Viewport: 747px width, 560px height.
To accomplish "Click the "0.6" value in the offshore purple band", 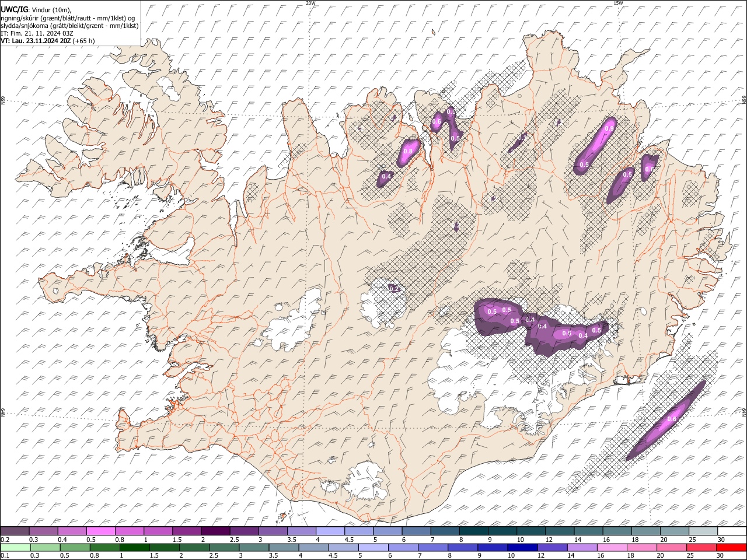I will click(x=671, y=419).
